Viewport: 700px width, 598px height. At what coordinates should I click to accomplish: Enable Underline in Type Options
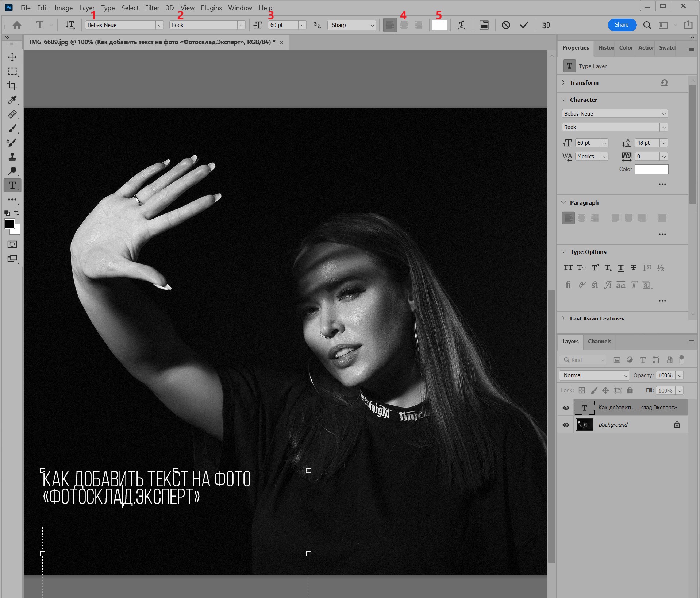click(620, 268)
